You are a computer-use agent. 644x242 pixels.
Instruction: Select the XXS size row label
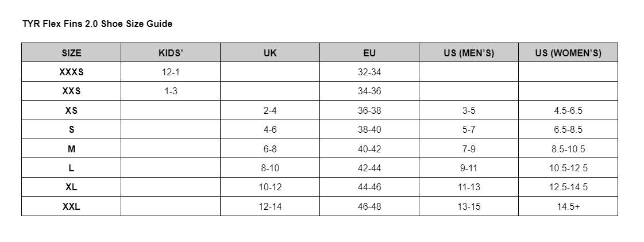click(x=71, y=91)
